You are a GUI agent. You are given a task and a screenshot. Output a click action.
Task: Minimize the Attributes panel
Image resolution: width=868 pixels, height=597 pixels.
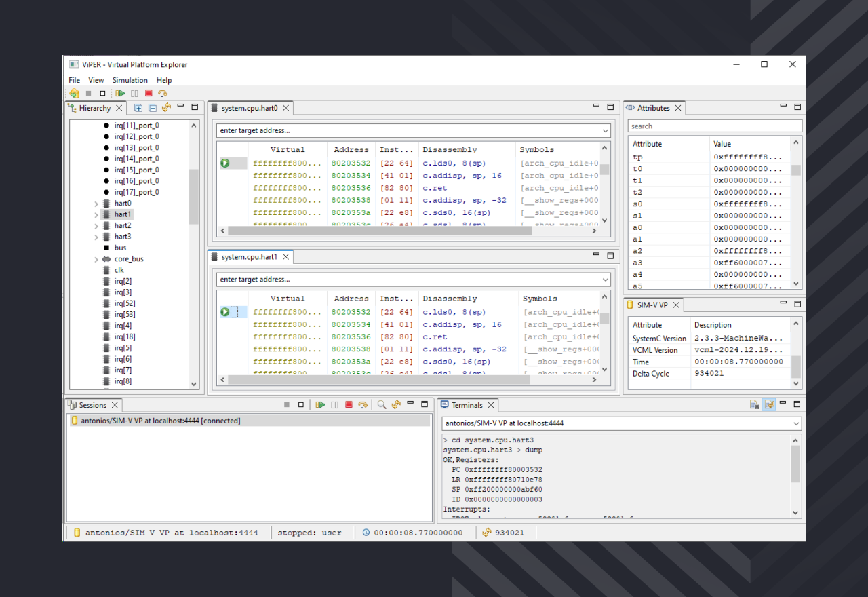coord(783,107)
